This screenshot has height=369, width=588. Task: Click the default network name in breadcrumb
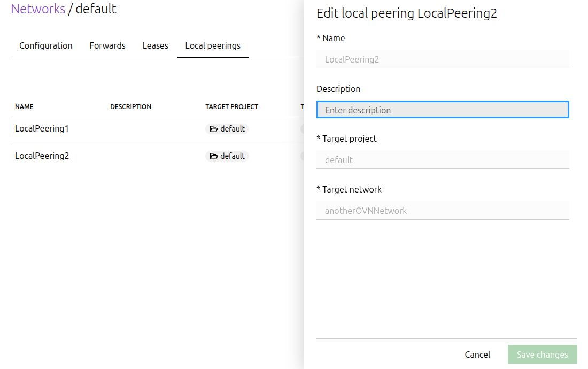(96, 9)
